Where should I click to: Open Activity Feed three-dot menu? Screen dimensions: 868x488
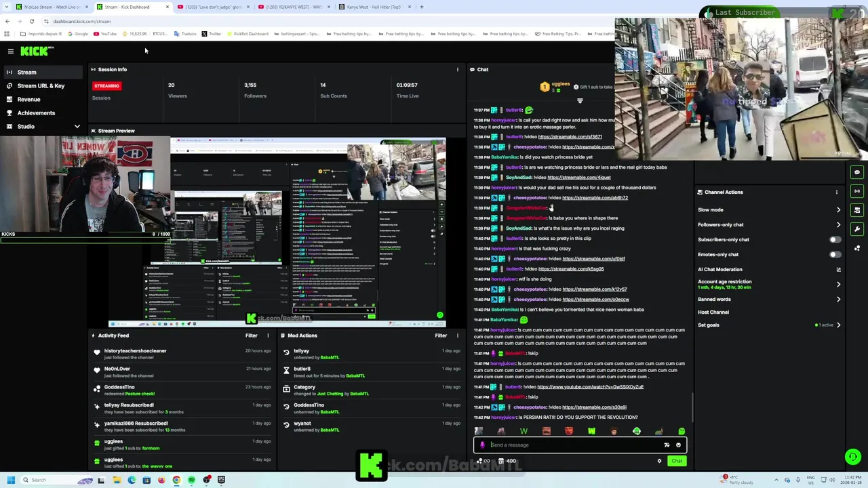tap(268, 335)
